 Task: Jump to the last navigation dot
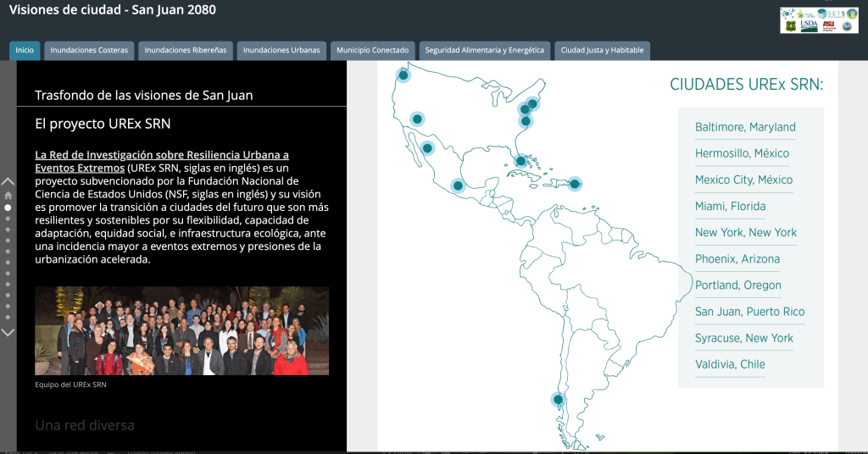8,317
